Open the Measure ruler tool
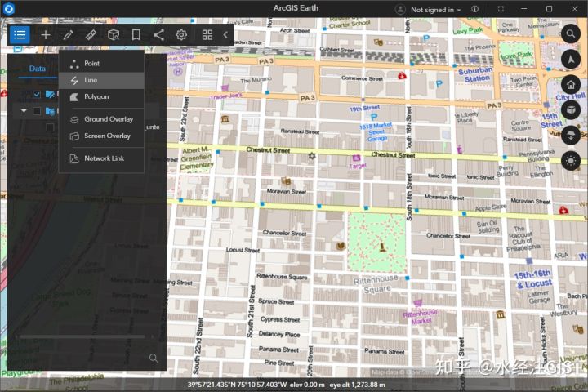The image size is (588, 392). pyautogui.click(x=91, y=35)
